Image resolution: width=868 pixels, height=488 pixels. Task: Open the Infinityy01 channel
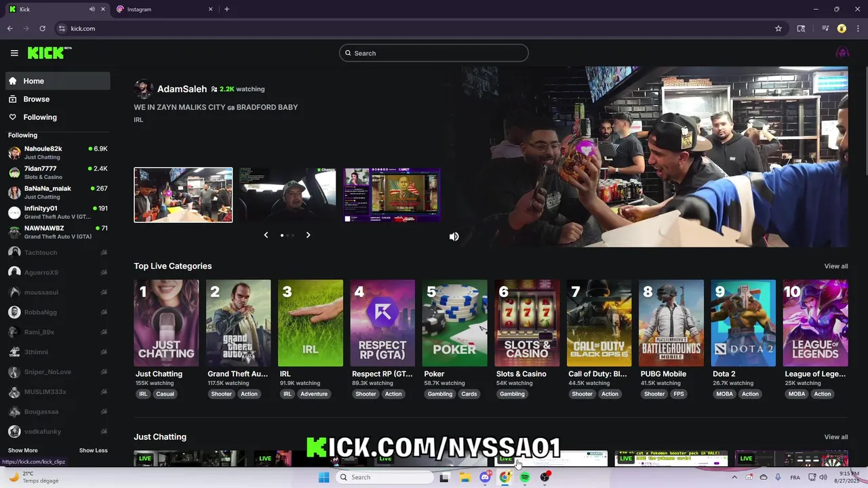(x=58, y=212)
